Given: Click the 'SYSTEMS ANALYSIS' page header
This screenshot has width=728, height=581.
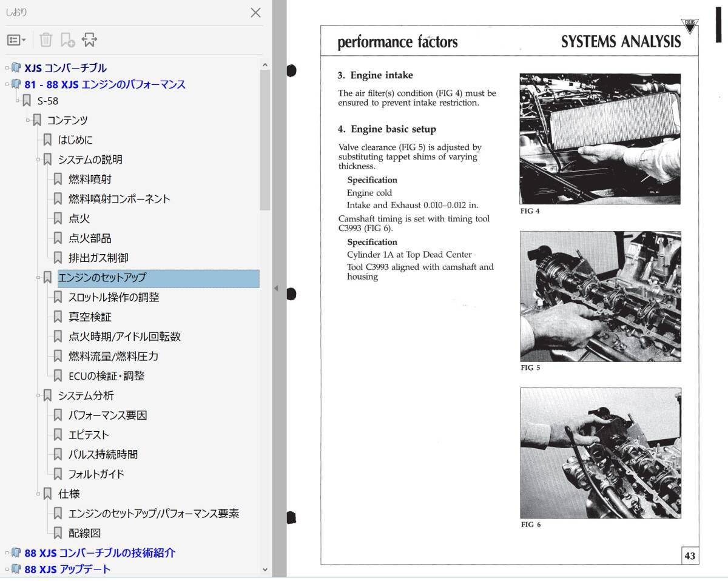Looking at the screenshot, I should pyautogui.click(x=621, y=42).
